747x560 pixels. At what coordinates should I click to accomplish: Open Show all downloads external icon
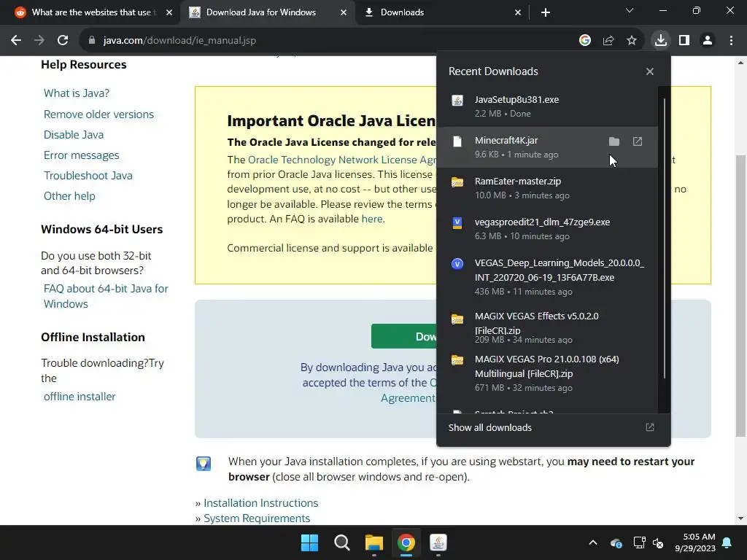click(649, 427)
